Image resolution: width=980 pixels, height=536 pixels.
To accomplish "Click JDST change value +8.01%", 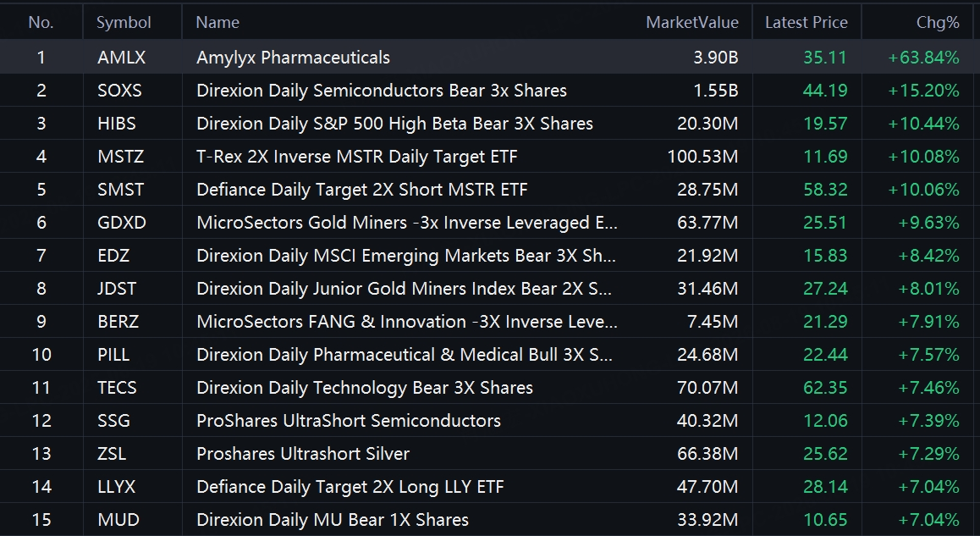I will coord(928,289).
